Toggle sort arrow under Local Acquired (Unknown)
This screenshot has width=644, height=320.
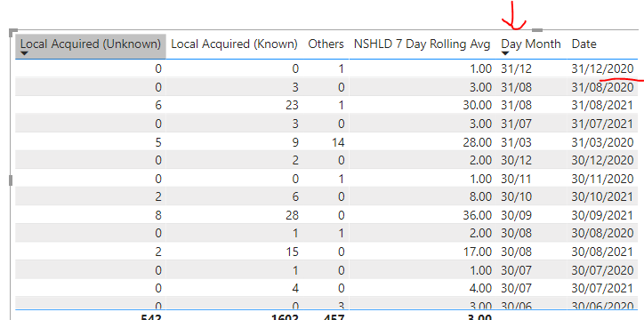24,53
